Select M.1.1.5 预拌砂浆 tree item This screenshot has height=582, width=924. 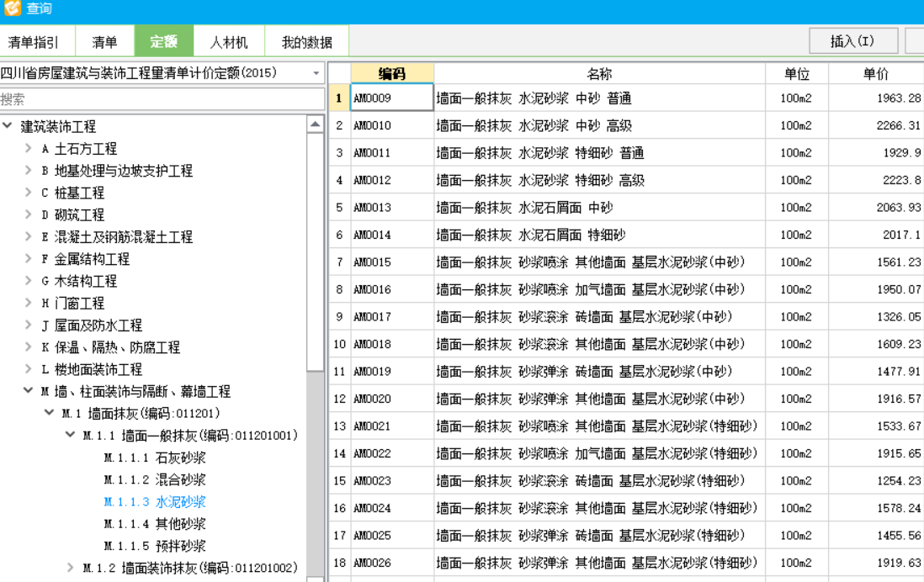pos(155,546)
